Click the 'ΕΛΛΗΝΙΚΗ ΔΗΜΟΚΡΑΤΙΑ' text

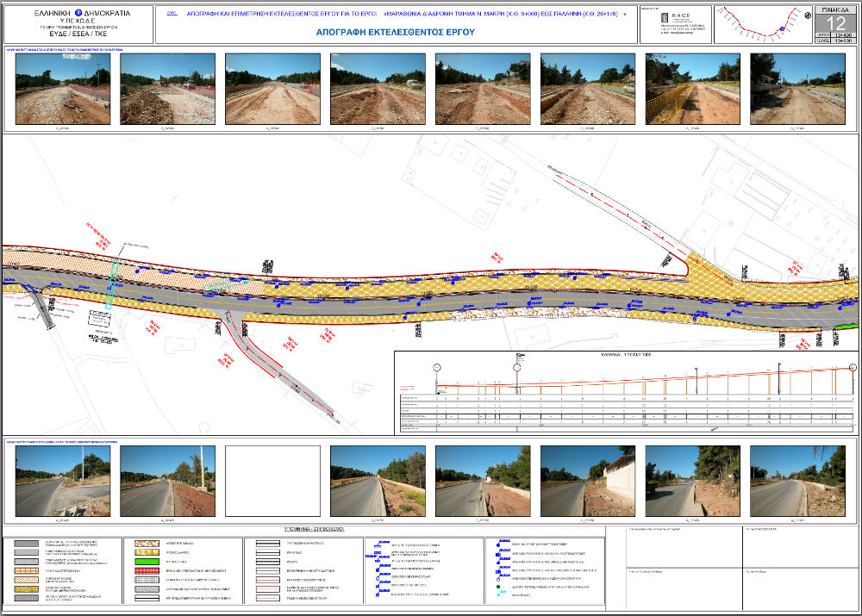pyautogui.click(x=83, y=13)
